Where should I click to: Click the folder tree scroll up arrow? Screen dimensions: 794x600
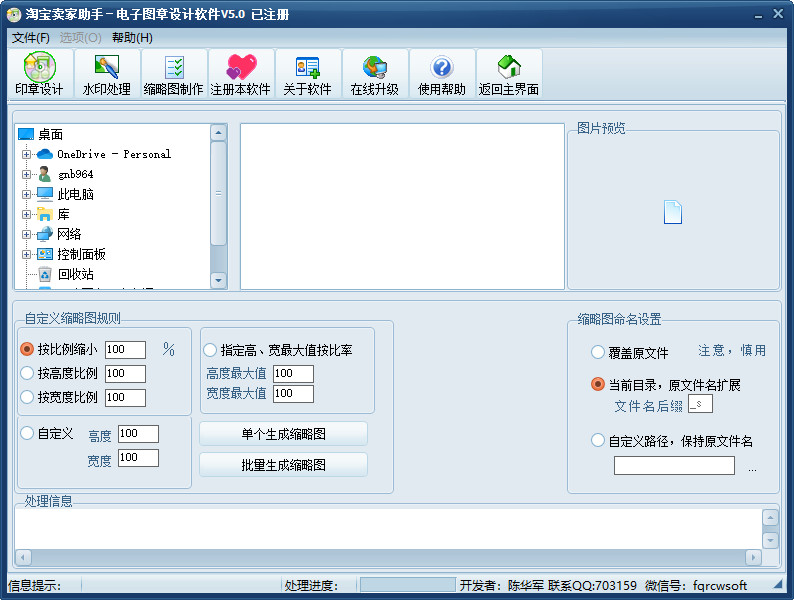point(218,133)
